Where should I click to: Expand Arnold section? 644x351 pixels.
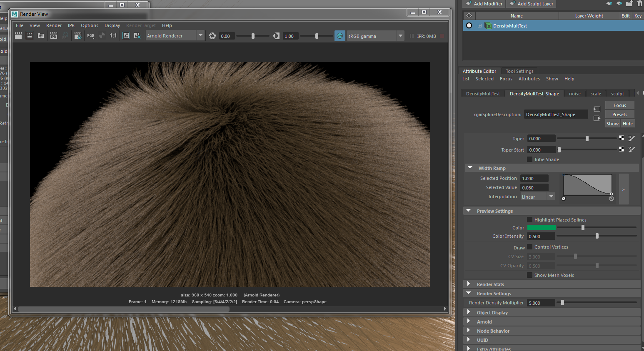469,321
